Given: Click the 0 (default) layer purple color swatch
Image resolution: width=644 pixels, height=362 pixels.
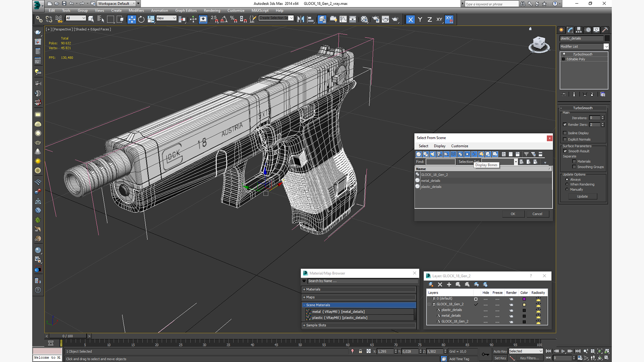Looking at the screenshot, I should pos(524,299).
